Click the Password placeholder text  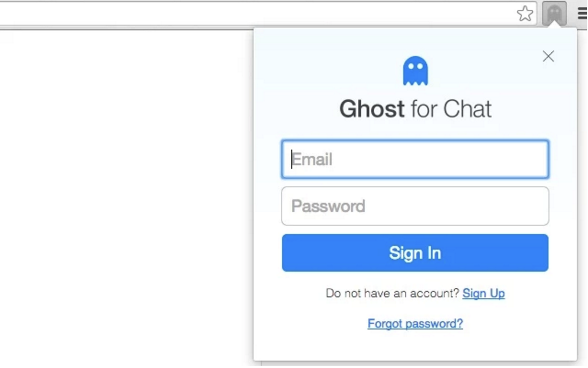click(328, 206)
